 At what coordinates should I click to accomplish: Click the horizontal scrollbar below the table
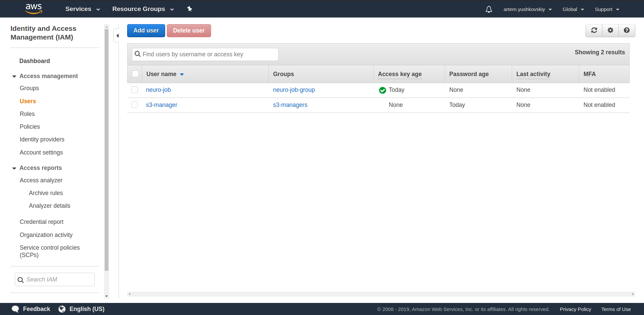381,294
